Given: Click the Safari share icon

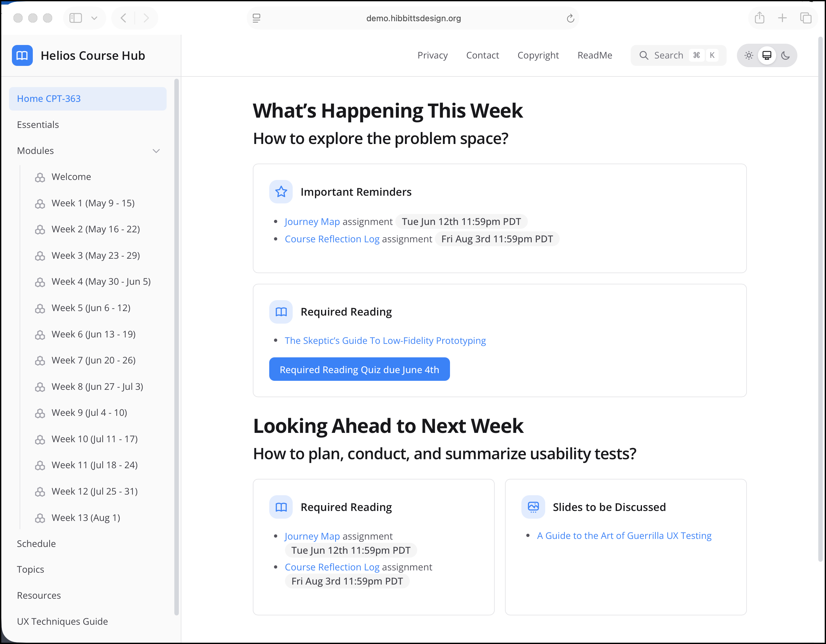Looking at the screenshot, I should (759, 18).
